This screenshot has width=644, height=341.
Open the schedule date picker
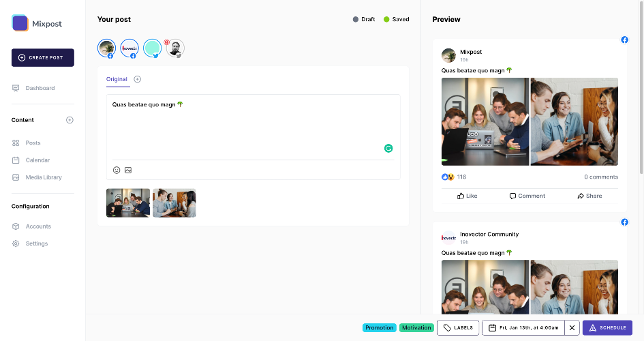click(523, 328)
